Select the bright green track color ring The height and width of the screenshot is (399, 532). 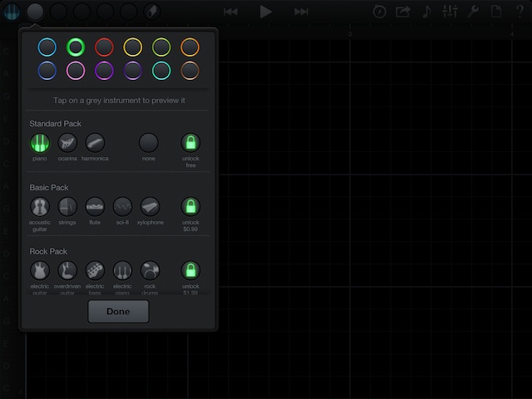[76, 47]
